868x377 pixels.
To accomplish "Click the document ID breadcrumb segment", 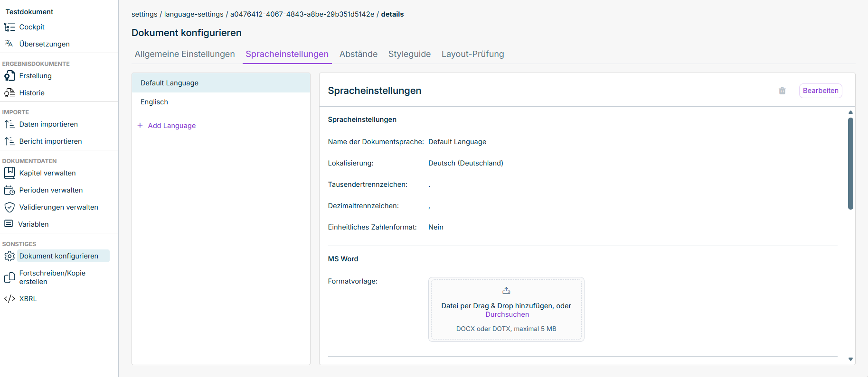I will 302,14.
